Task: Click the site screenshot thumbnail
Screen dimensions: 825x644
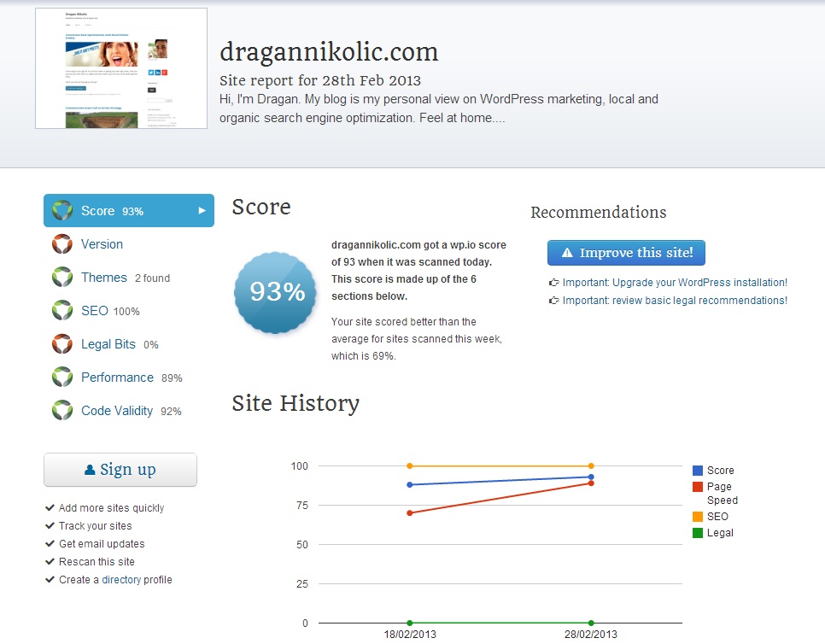Action: tap(121, 68)
